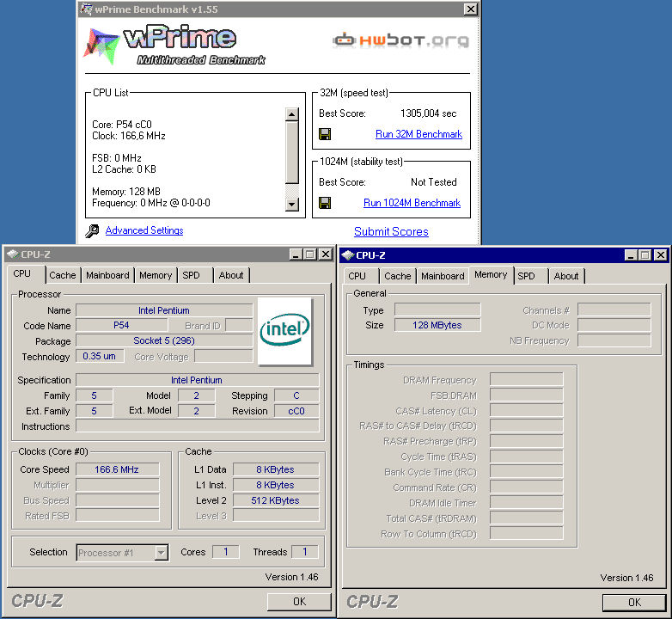Click the wPrime title bar app icon
The image size is (672, 619).
(87, 9)
